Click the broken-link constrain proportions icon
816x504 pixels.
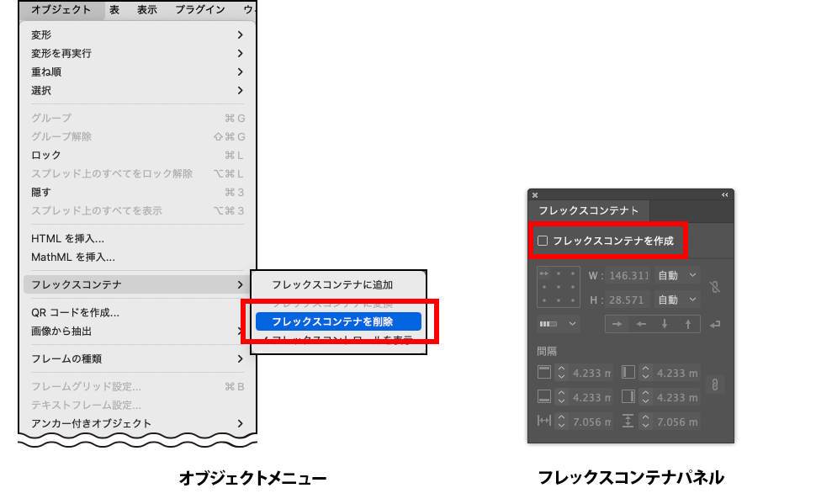[x=715, y=287]
